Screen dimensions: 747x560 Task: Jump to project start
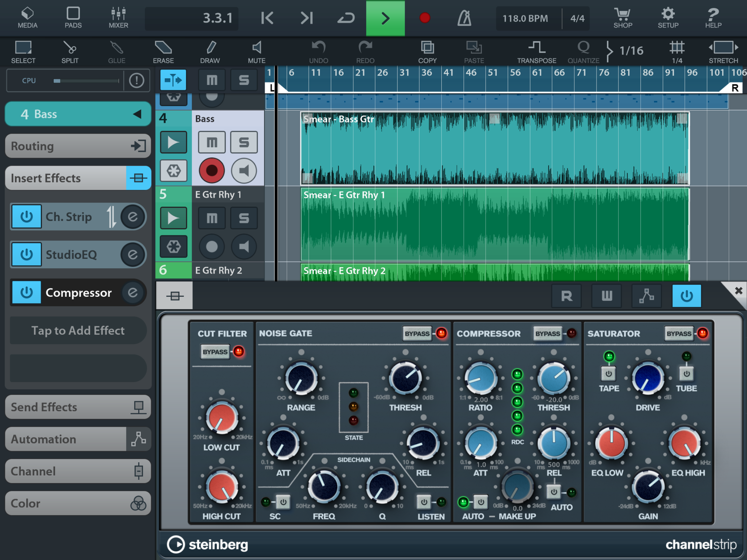tap(267, 18)
